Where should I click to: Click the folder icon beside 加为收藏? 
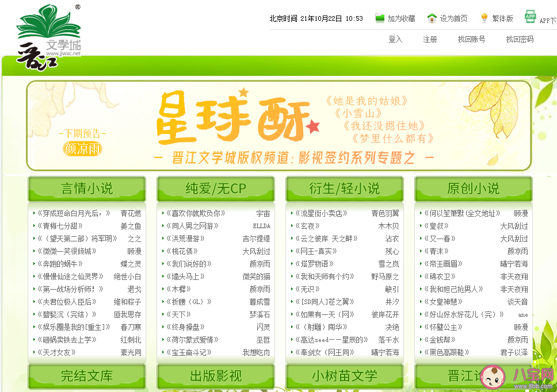[379, 17]
